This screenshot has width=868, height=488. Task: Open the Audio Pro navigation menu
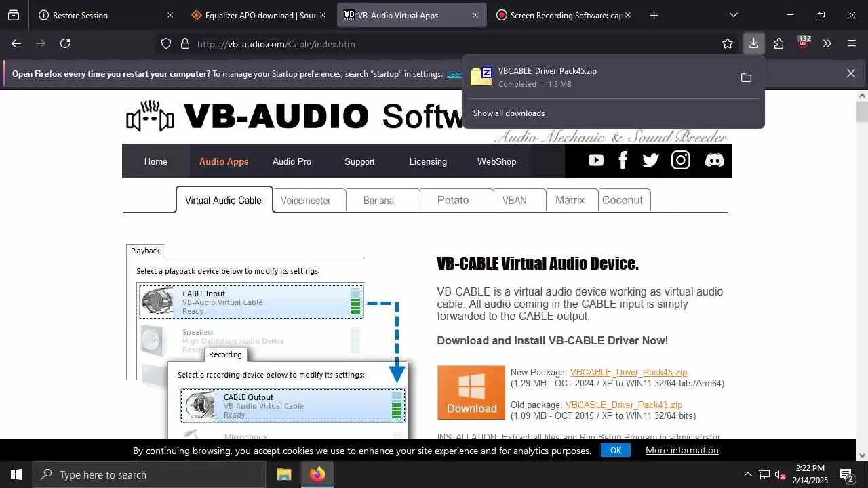(292, 161)
